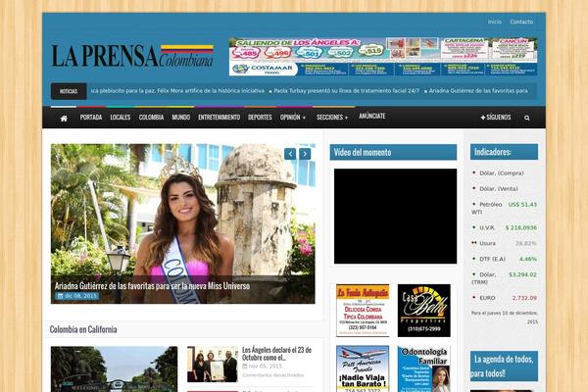Image resolution: width=588 pixels, height=392 pixels.
Task: Click the U.V.R. value $ 218,0936
Action: (x=521, y=227)
